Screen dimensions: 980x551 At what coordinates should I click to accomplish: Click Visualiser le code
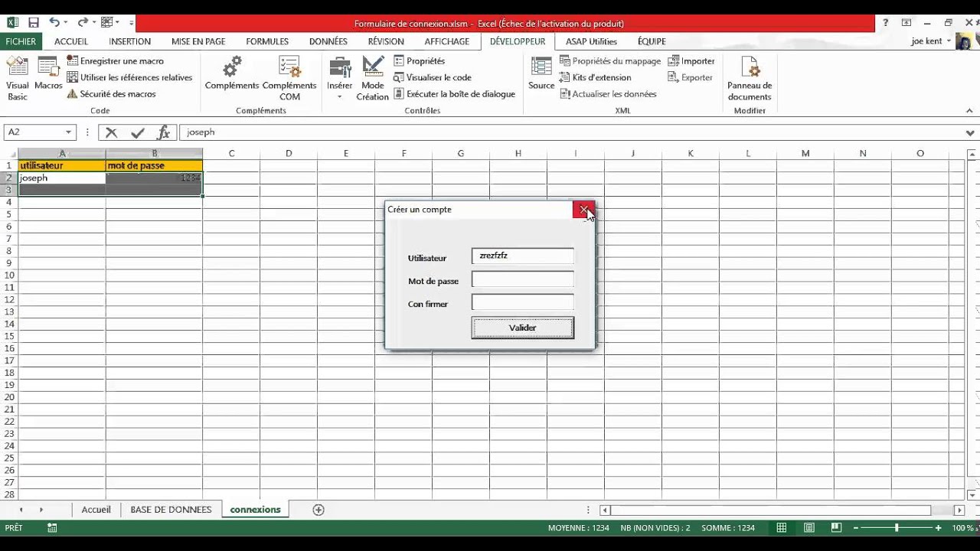[433, 77]
